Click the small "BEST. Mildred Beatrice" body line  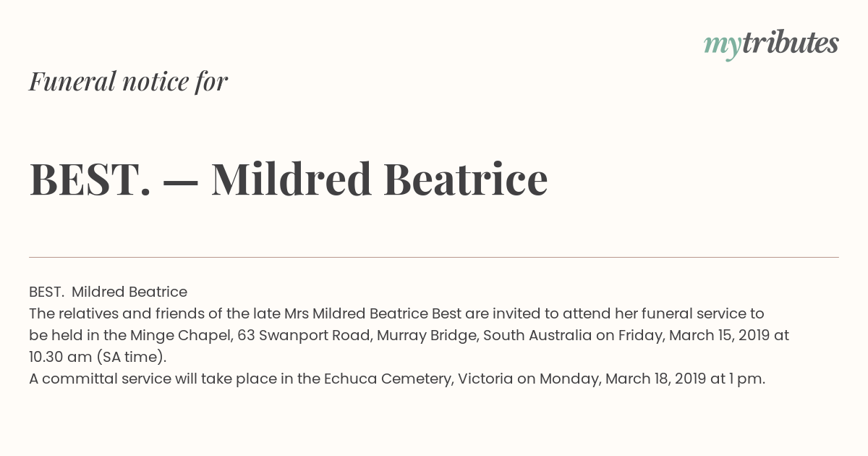(x=108, y=292)
